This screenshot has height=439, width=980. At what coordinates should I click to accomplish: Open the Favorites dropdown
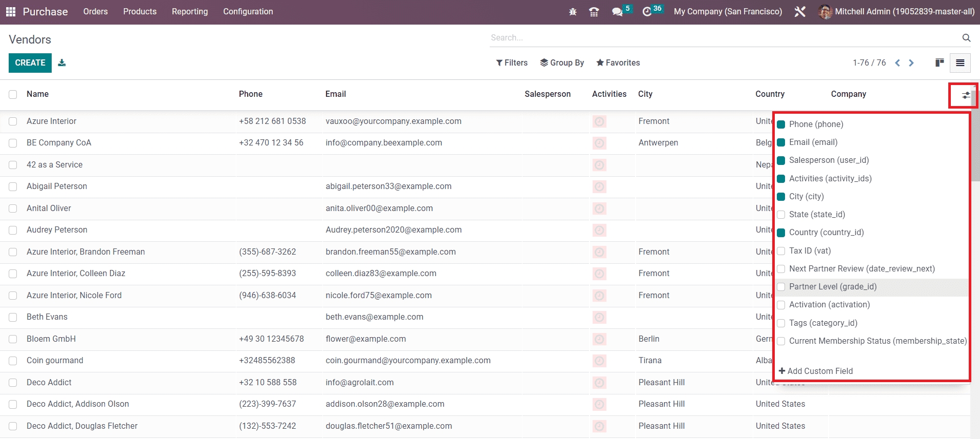[x=618, y=62]
